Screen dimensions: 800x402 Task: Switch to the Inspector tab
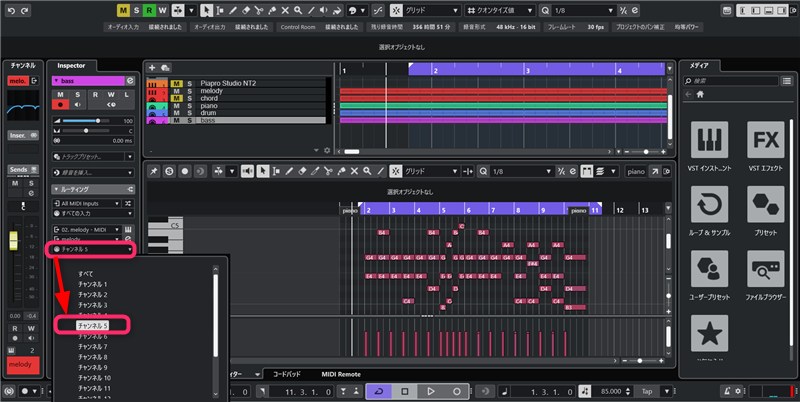tap(71, 66)
